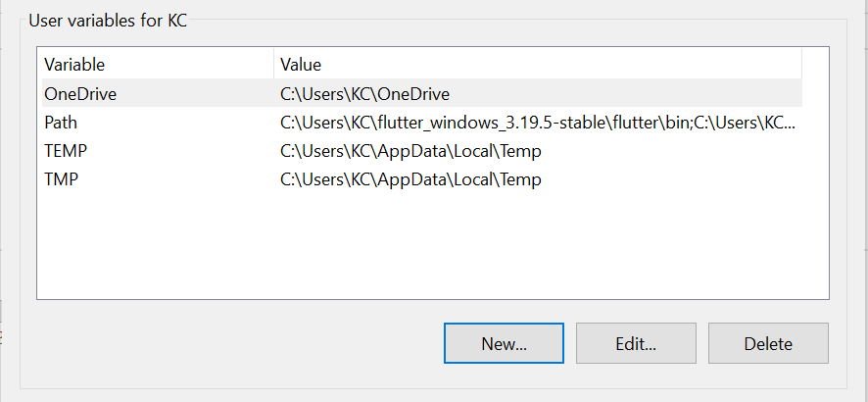Click the blank header area right of Value column
The width and height of the screenshot is (868, 402).
point(815,65)
